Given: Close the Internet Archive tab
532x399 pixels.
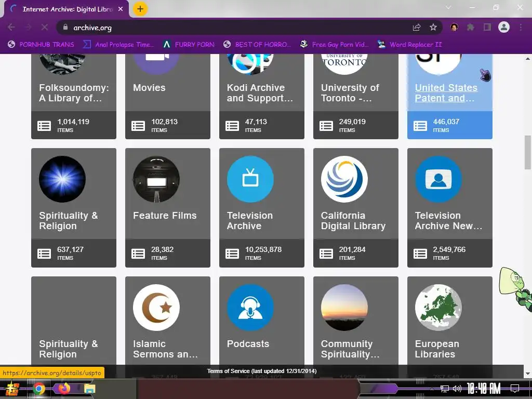Looking at the screenshot, I should coord(121,9).
